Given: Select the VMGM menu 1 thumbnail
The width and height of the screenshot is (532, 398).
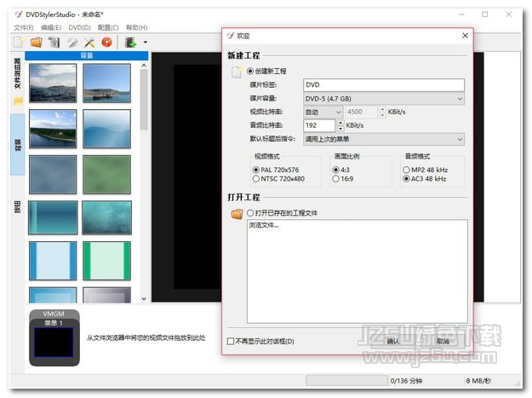Looking at the screenshot, I should pos(54,337).
